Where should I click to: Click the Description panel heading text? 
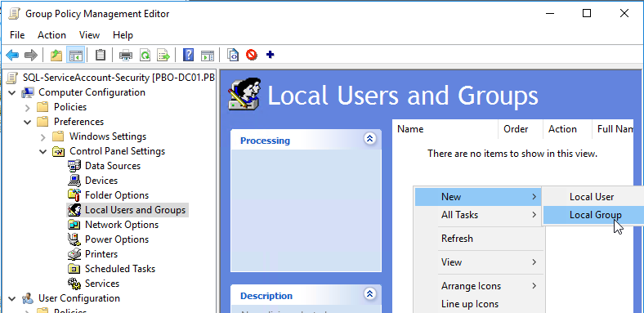pyautogui.click(x=266, y=296)
